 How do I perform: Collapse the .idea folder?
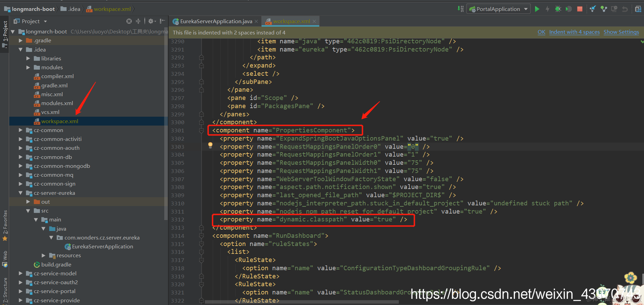[20, 49]
